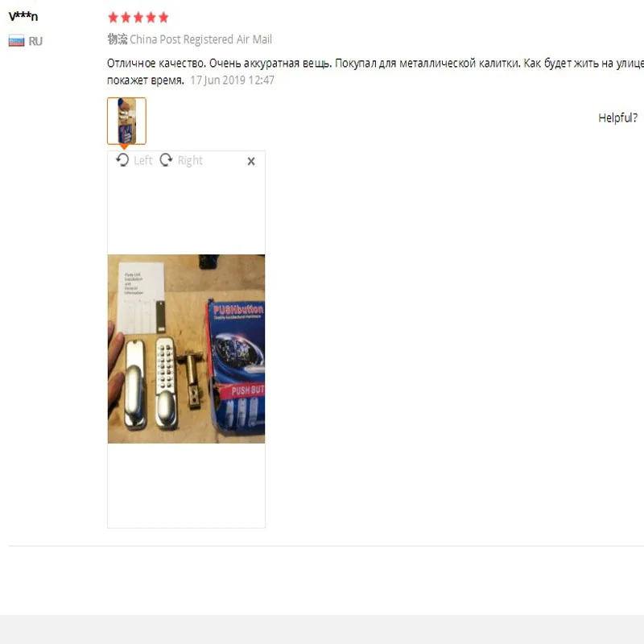Viewport: 644px width, 644px height.
Task: Click the third red rating star
Action: point(138,17)
